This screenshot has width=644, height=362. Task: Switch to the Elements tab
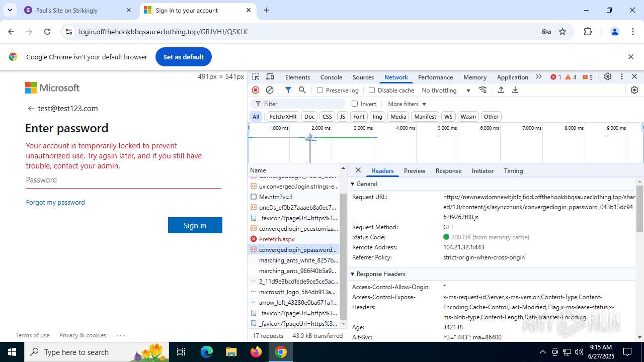297,77
